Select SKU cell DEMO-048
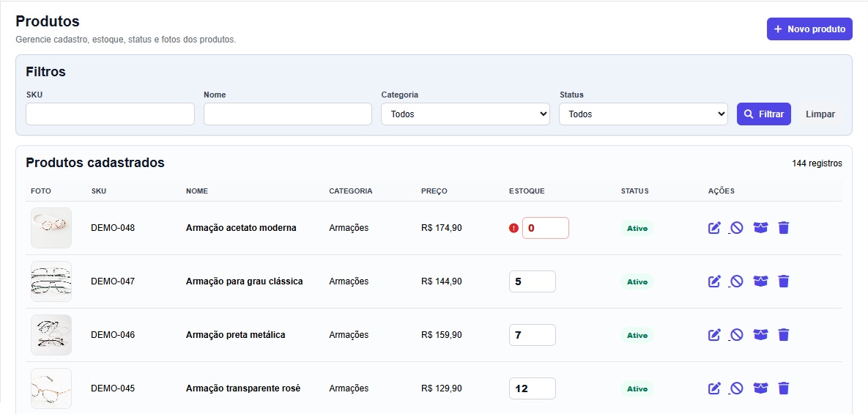This screenshot has height=420, width=868. point(113,228)
